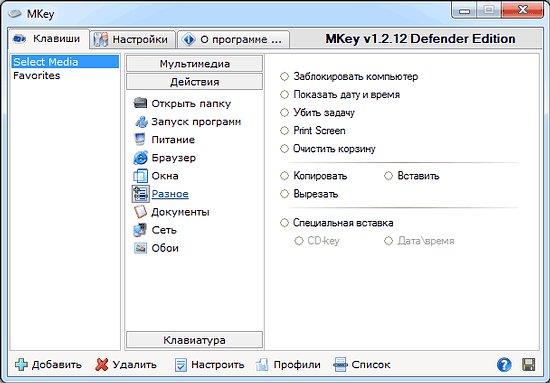Close the MKey window
The height and width of the screenshot is (383, 550).
click(523, 10)
